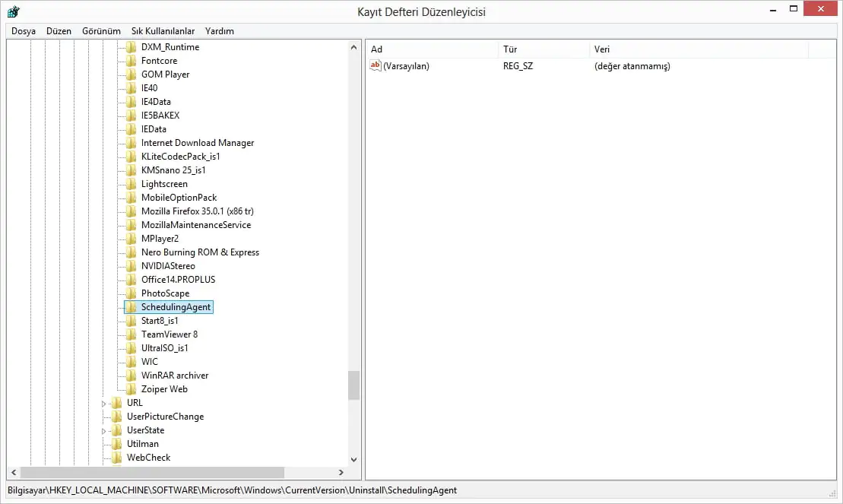Click the Mozilla Firefox 35.0.1 key icon
The height and width of the screenshot is (504, 843).
coord(130,211)
